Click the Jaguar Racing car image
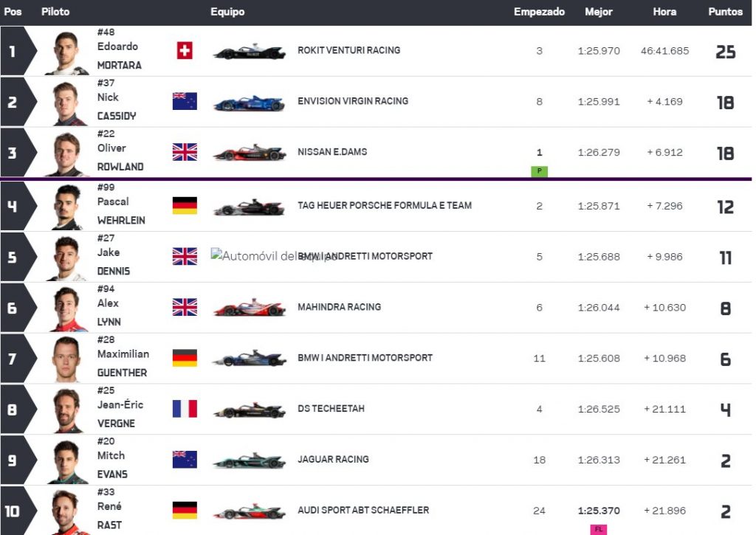This screenshot has height=535, width=756. pyautogui.click(x=250, y=460)
